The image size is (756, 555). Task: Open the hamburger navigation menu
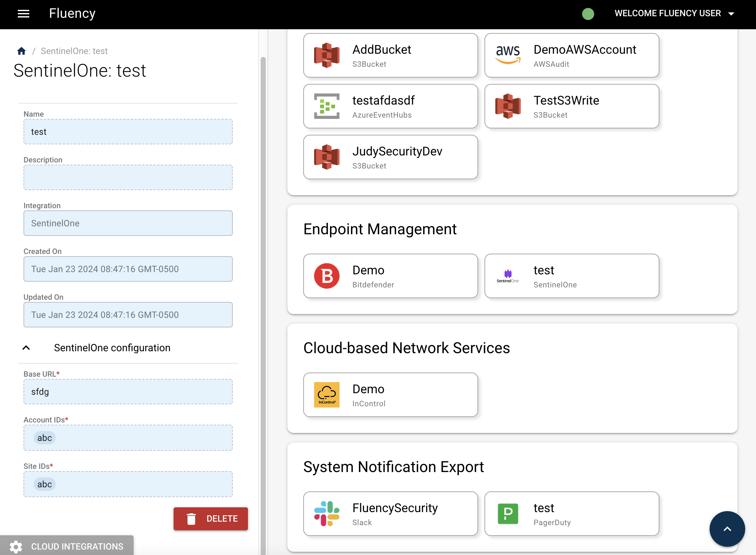24,13
